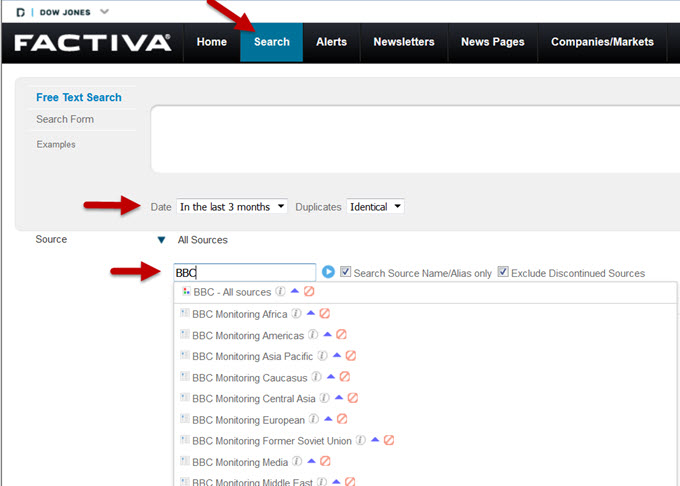Expand blue triangle for BBC Monitoring Asia Pacific
This screenshot has height=486, width=680.
click(337, 355)
